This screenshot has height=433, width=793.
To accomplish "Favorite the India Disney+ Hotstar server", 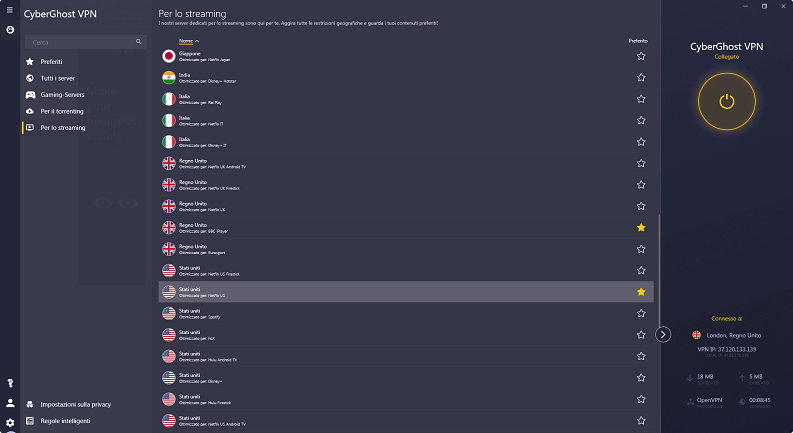I will [x=641, y=77].
